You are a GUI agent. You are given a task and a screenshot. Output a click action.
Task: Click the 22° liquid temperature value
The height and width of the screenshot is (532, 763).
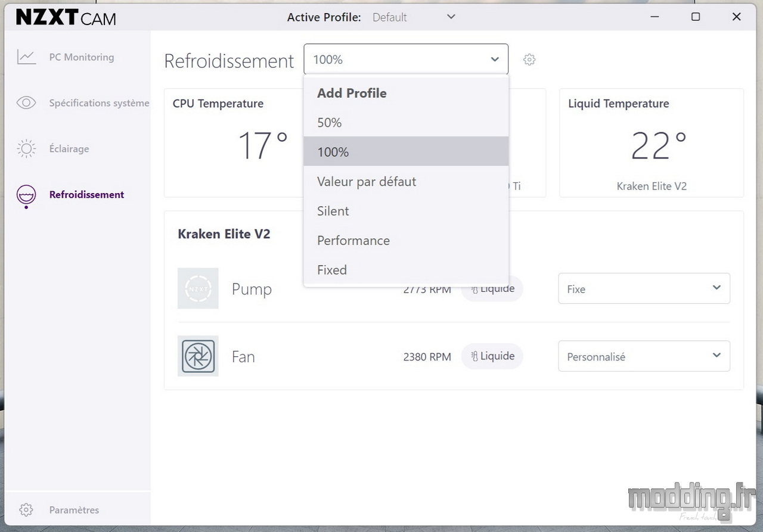[659, 145]
